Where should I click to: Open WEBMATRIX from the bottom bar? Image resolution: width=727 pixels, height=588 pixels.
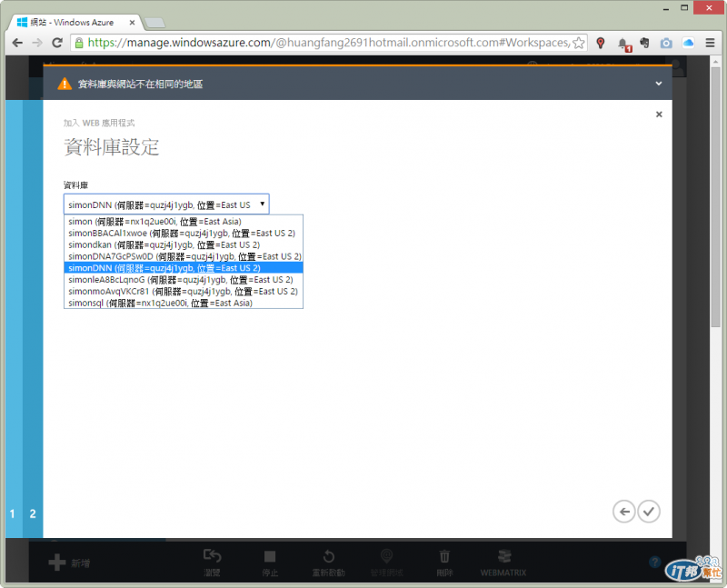click(503, 562)
